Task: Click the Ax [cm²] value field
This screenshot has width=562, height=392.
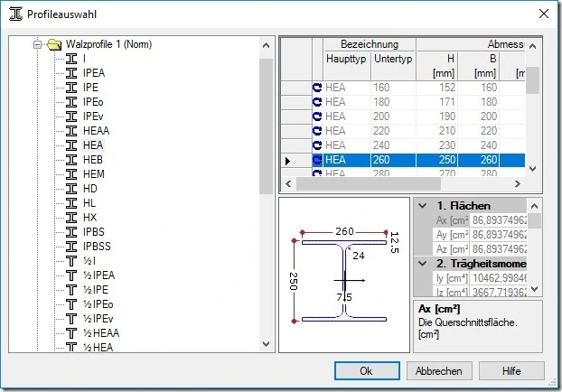Action: pyautogui.click(x=499, y=220)
